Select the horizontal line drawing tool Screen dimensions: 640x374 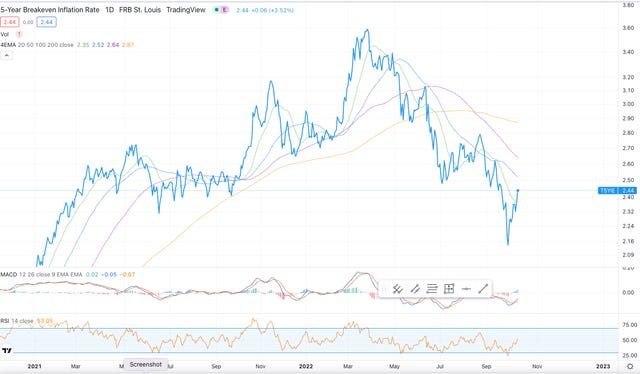coord(466,289)
